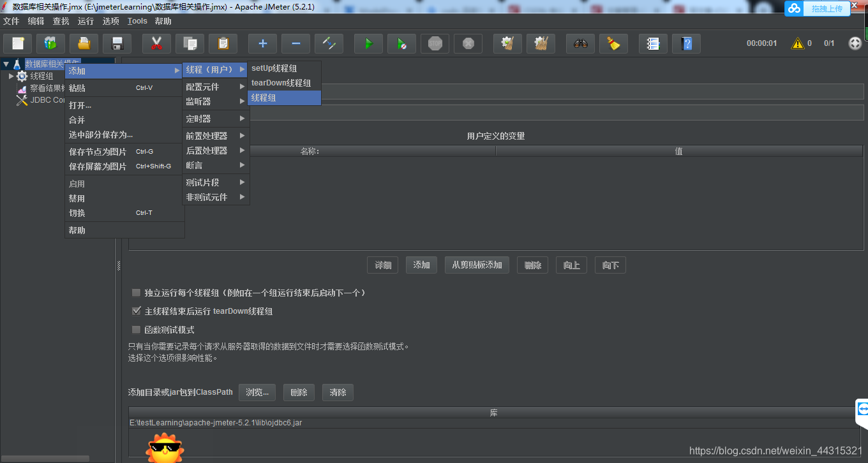Open the 监听器 submenu
Viewport: 868px width, 463px height.
[216, 101]
